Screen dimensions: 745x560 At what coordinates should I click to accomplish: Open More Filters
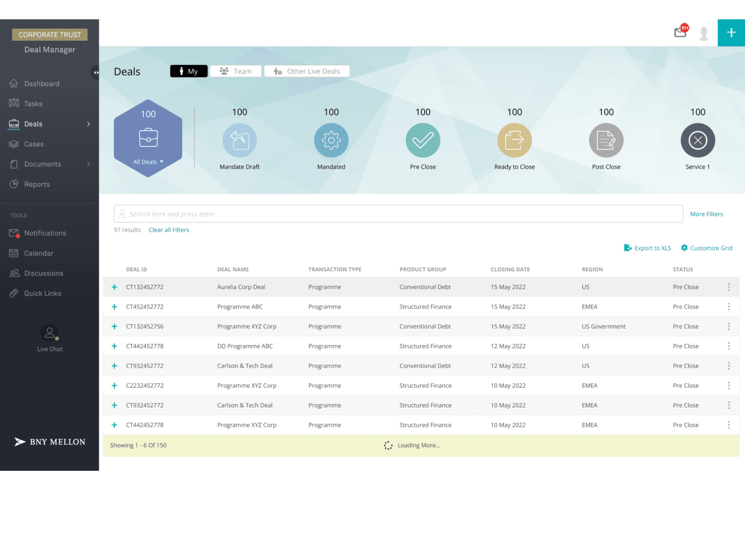point(707,214)
